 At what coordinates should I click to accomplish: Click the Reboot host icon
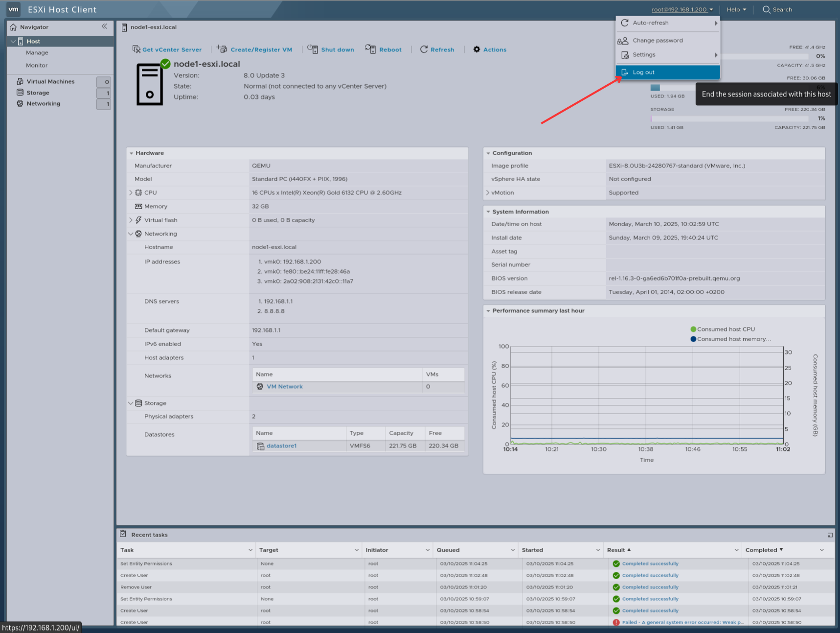pos(370,49)
